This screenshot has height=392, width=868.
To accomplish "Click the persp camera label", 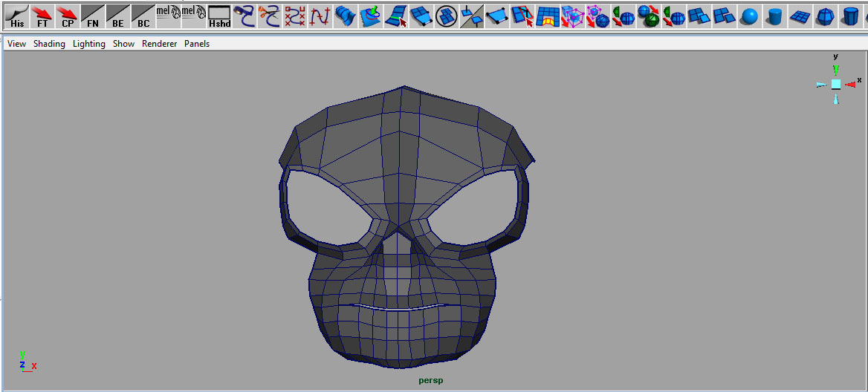I will click(x=431, y=380).
